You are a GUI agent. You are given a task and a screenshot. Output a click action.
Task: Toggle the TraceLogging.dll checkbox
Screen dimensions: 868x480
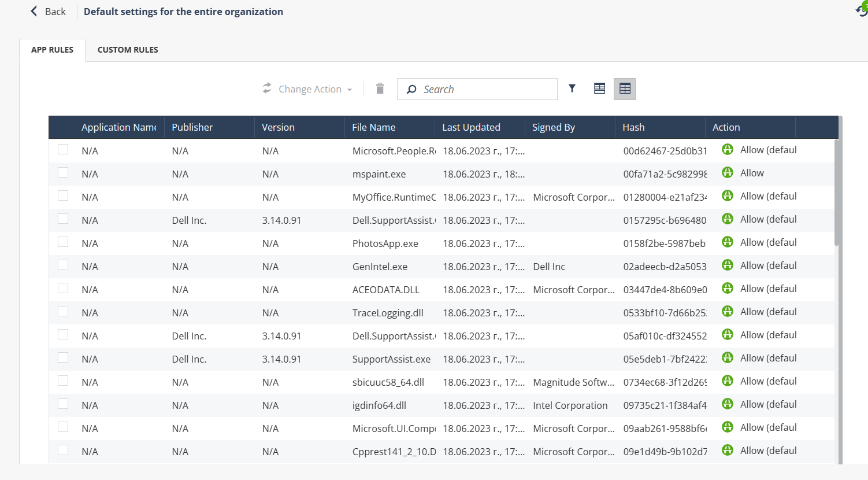(63, 311)
